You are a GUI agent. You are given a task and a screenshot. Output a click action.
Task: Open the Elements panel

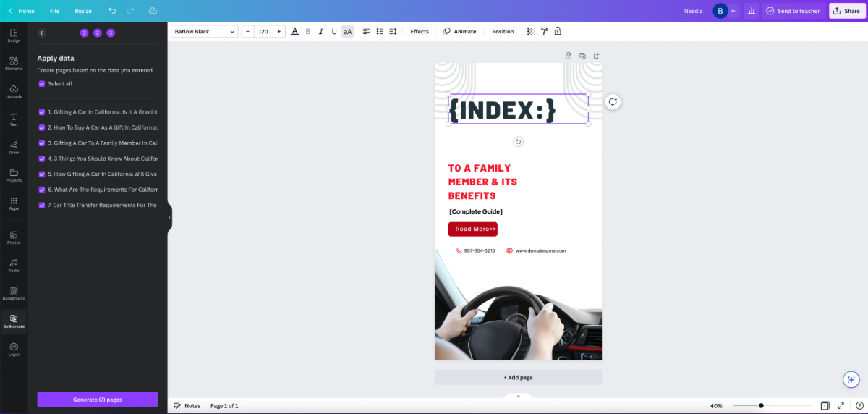click(x=14, y=64)
